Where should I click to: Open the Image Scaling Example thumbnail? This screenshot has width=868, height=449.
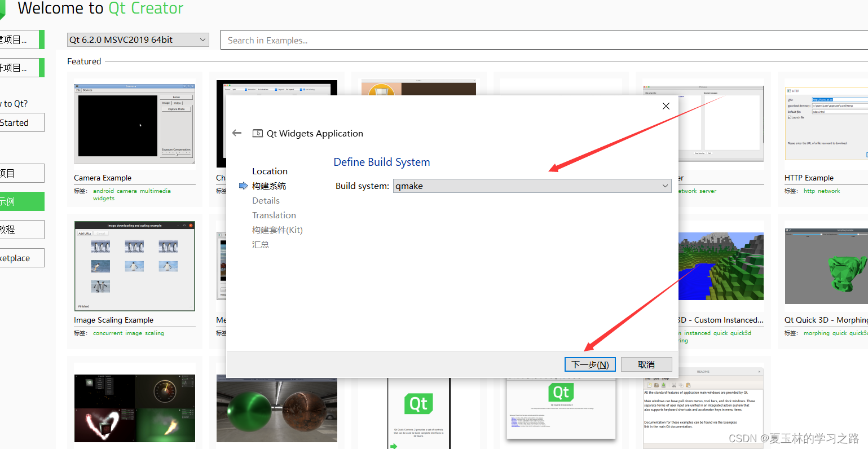(x=135, y=266)
